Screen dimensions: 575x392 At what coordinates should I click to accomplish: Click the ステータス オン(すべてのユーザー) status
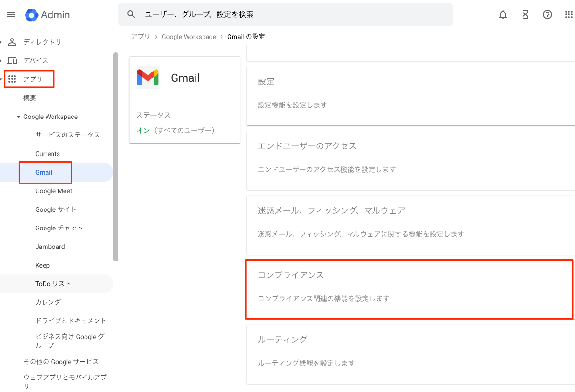pyautogui.click(x=176, y=131)
